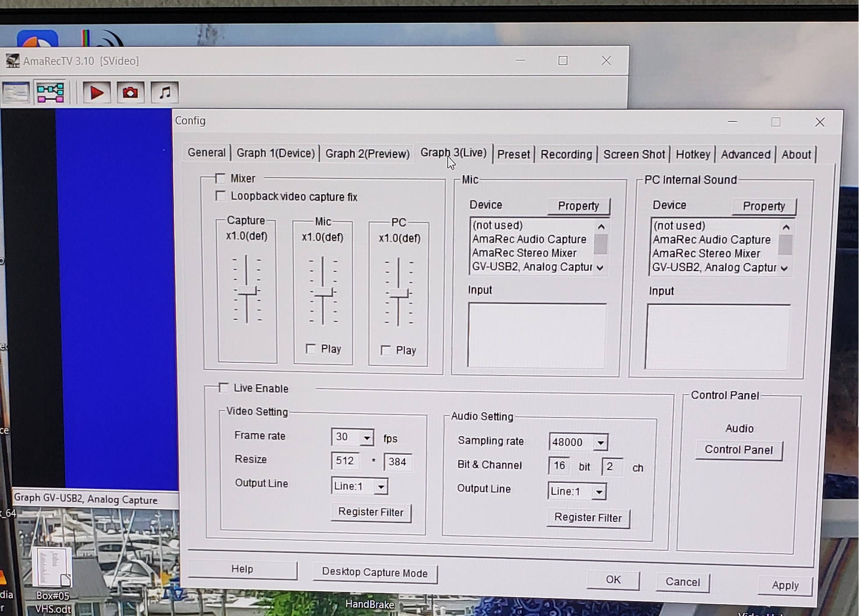Open the Audio Output Line dropdown

pos(599,492)
